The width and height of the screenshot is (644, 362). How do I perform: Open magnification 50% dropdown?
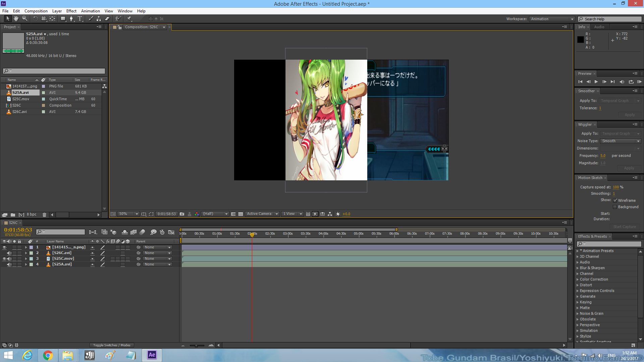tap(128, 214)
